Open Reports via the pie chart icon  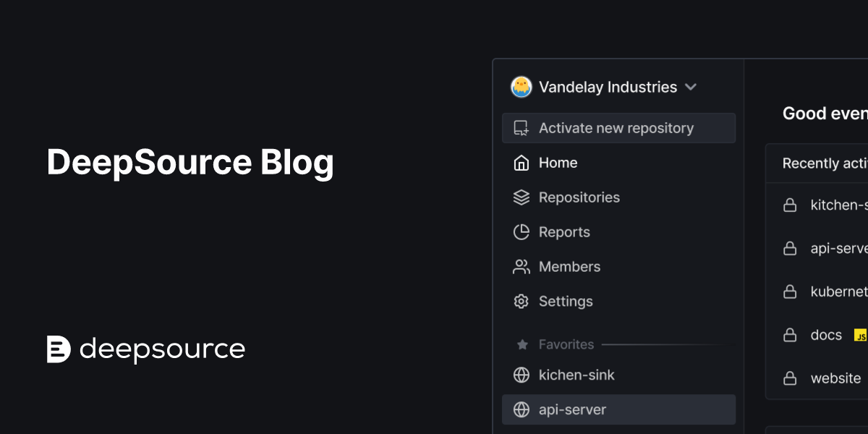coord(521,231)
